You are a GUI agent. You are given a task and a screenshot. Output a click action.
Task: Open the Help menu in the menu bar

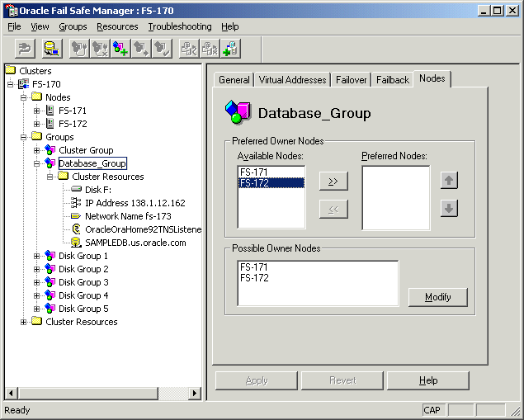[x=230, y=26]
